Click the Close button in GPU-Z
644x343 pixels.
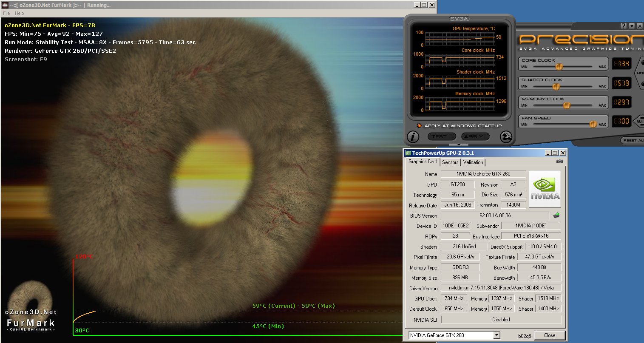coord(550,335)
